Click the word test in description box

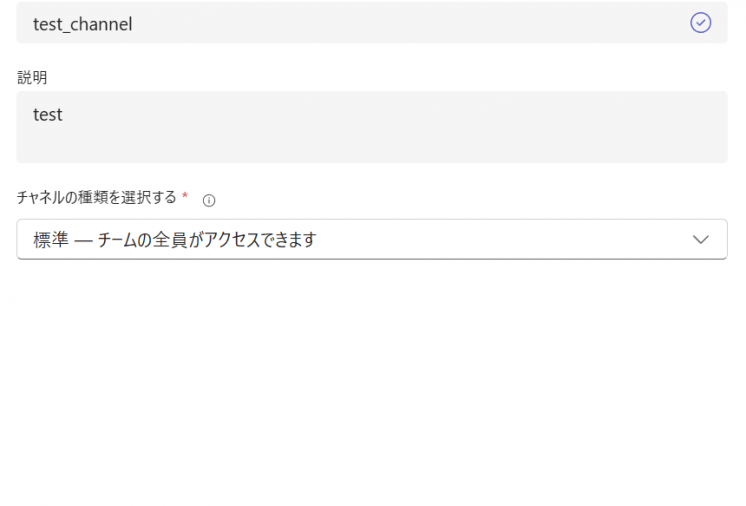click(48, 115)
